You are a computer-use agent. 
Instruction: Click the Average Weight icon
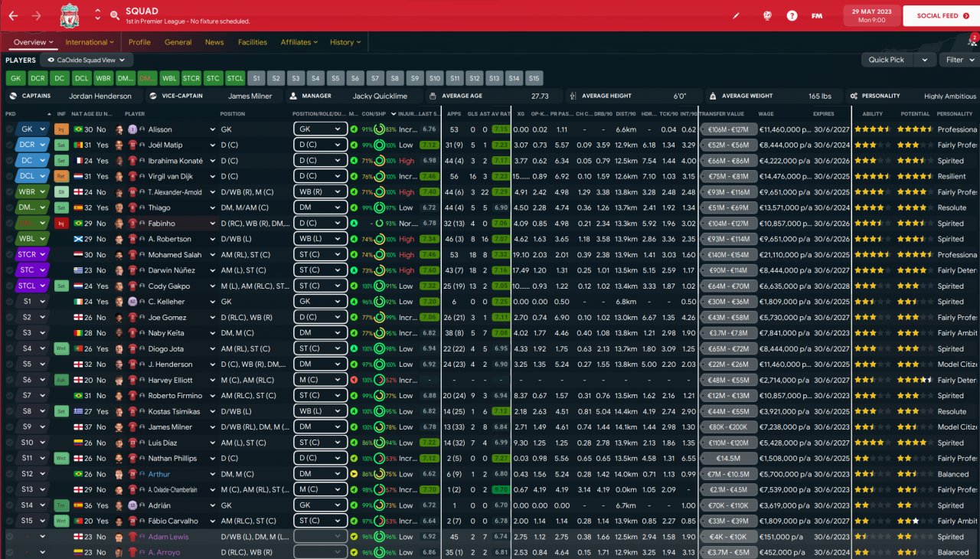click(x=713, y=96)
